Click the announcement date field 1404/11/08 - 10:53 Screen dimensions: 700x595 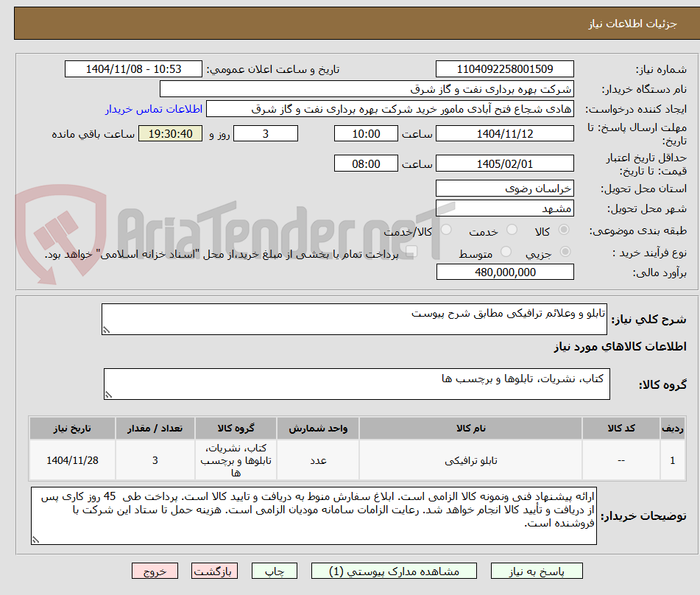(133, 69)
